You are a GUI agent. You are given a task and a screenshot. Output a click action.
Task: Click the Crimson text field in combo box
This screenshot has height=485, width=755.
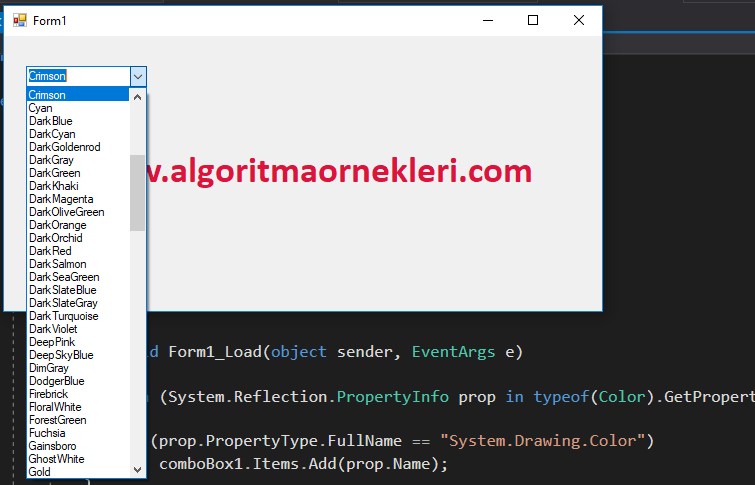[x=77, y=76]
